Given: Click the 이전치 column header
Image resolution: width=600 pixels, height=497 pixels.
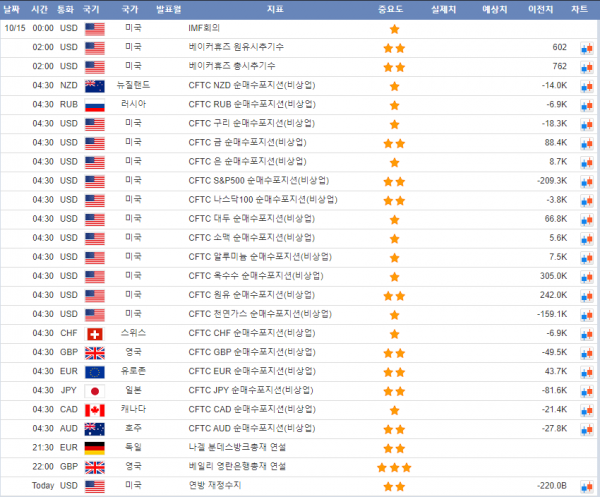Looking at the screenshot, I should point(539,8).
